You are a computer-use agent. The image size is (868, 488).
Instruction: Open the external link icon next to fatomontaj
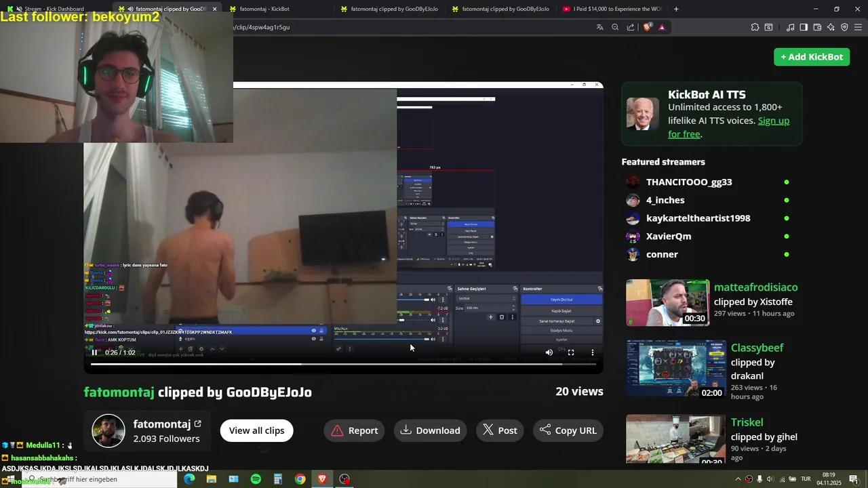tap(197, 424)
